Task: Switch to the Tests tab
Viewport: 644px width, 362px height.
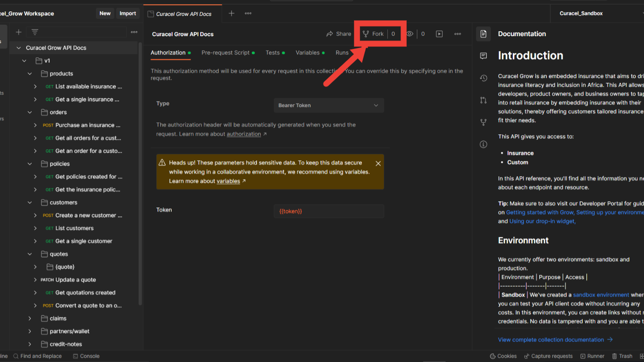Action: 275,53
